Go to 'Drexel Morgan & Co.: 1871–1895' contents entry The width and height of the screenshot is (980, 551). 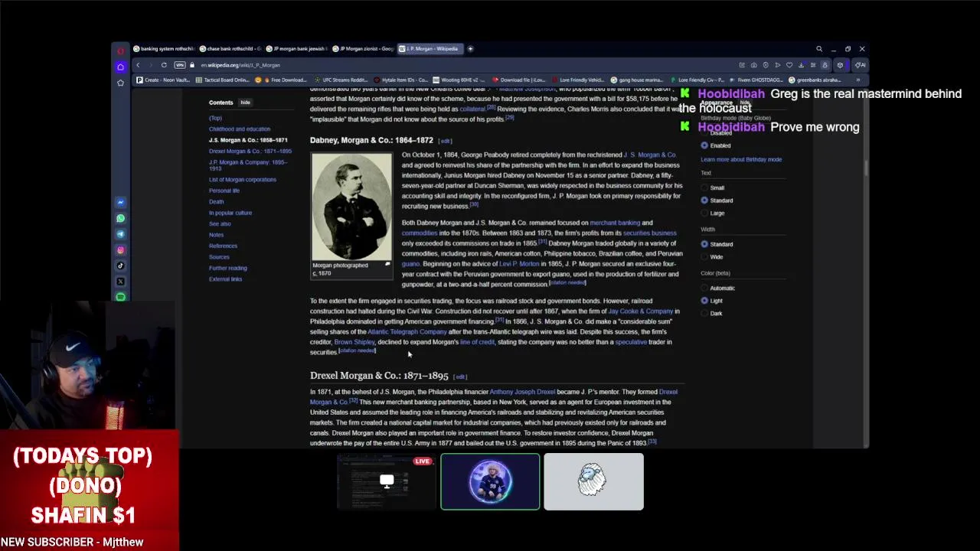coord(250,152)
